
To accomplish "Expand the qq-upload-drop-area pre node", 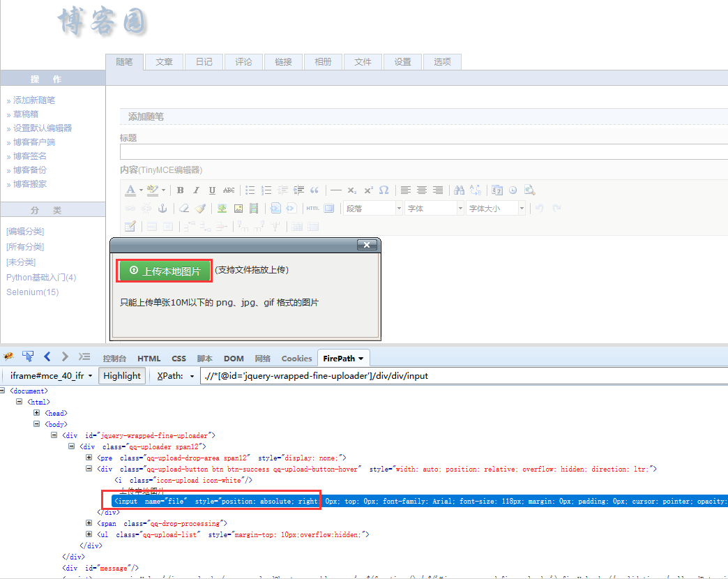I will click(89, 458).
